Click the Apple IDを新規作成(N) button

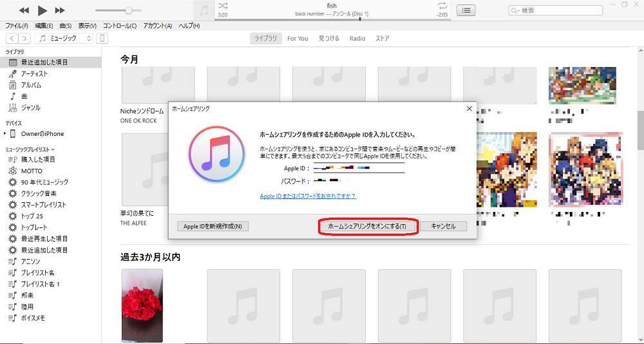coord(213,226)
